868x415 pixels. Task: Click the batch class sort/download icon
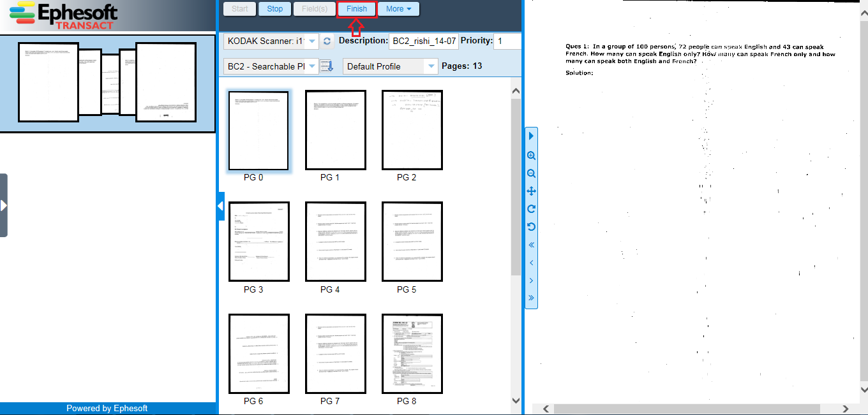327,66
